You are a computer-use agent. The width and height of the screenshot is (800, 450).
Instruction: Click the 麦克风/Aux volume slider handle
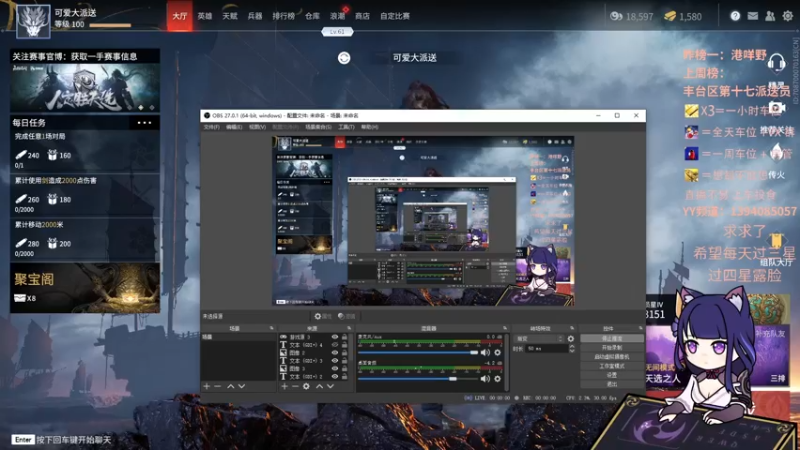click(x=474, y=353)
